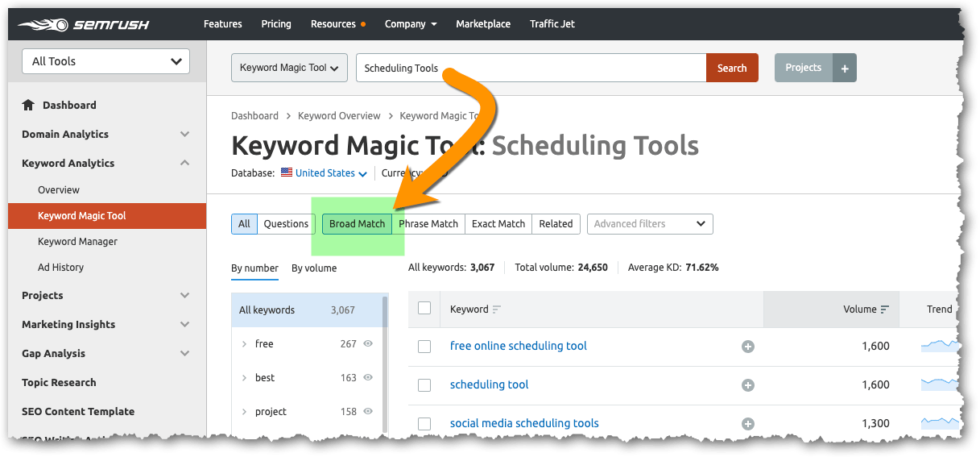
Task: Open Features in top navigation
Action: pyautogui.click(x=223, y=24)
